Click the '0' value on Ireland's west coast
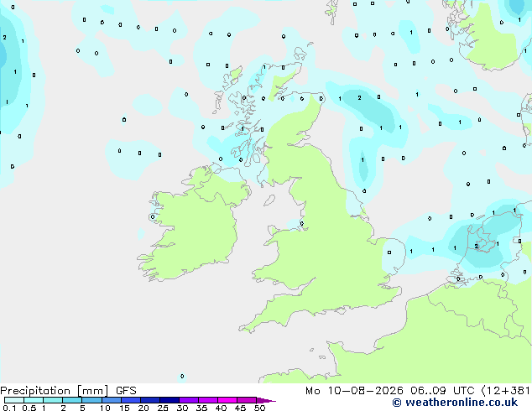The height and width of the screenshot is (411, 532). click(153, 216)
